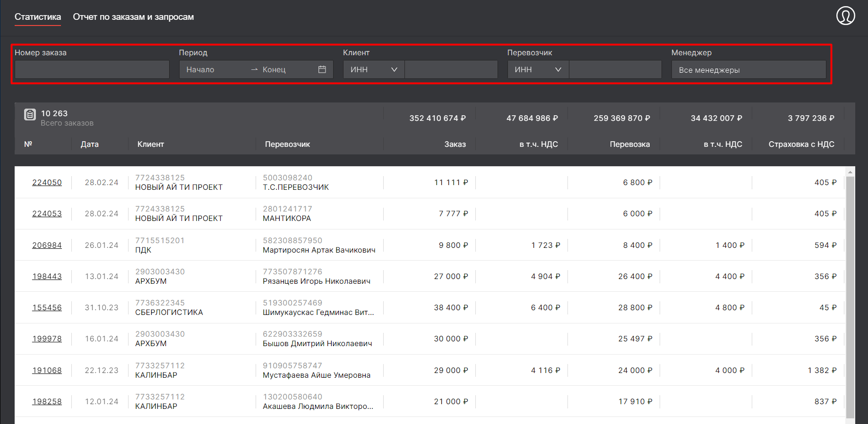Open order 198443

47,276
